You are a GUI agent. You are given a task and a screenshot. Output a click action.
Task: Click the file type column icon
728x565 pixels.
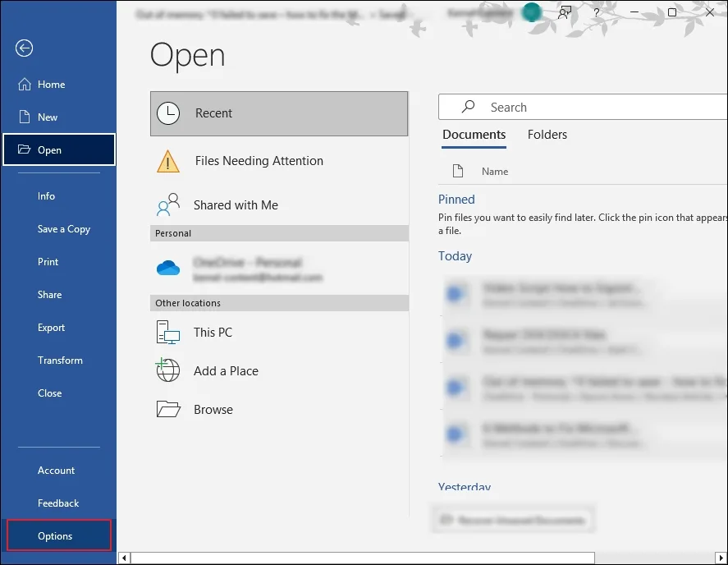pyautogui.click(x=458, y=171)
